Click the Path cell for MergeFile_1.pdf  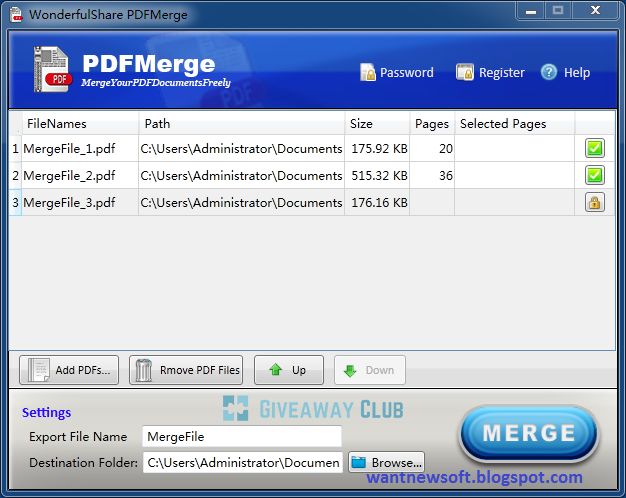pos(242,149)
